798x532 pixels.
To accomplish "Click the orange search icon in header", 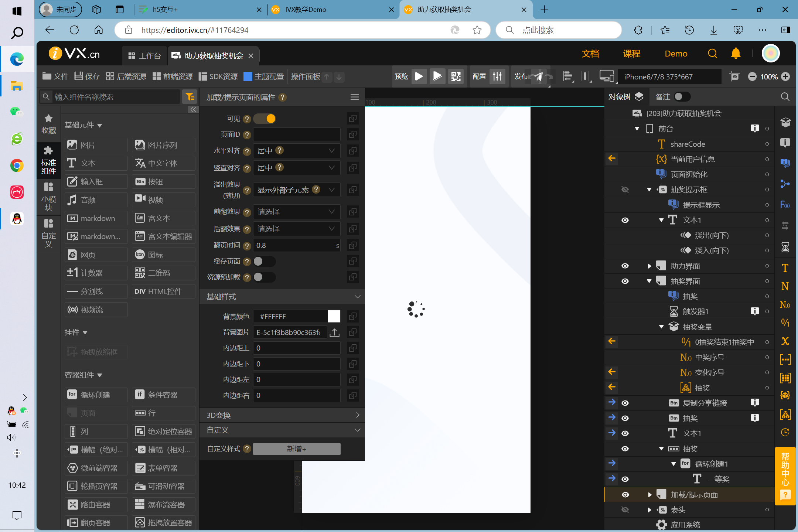I will pos(712,54).
